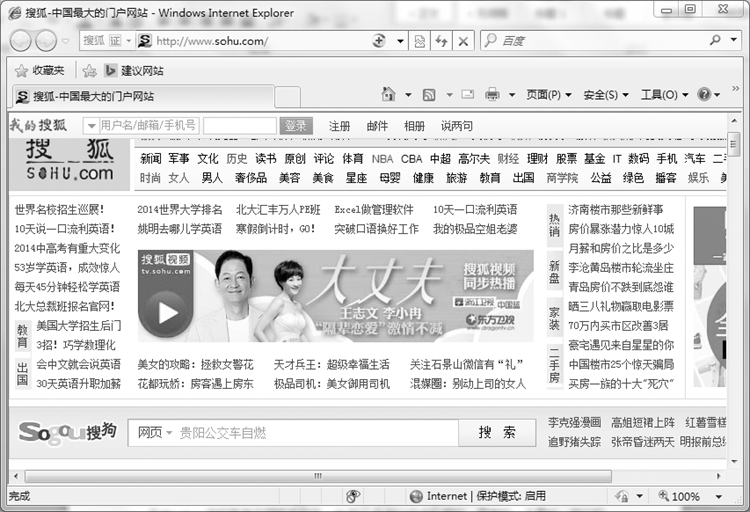750x512 pixels.
Task: Click the Sohu site icon in the address bar
Action: click(144, 41)
